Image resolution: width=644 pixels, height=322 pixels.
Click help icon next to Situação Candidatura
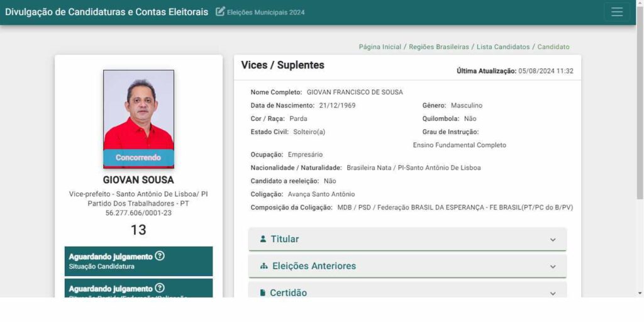(160, 256)
